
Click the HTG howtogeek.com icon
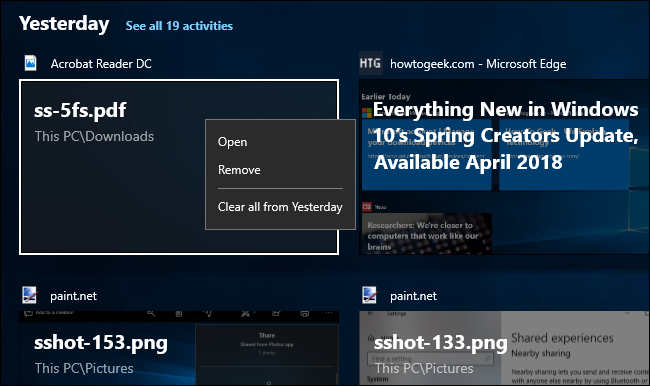(x=370, y=63)
